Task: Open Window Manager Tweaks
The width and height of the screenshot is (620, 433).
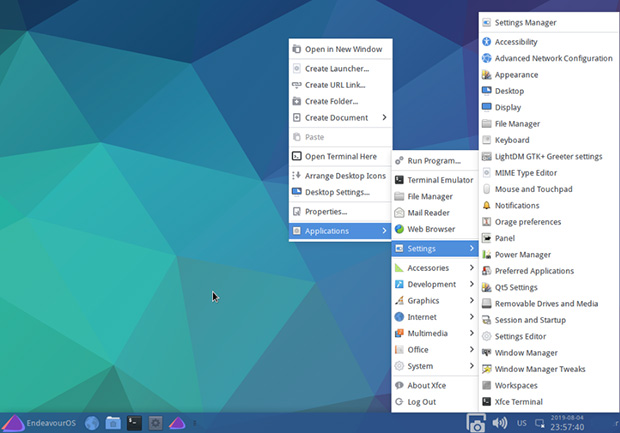Action: [x=549, y=369]
